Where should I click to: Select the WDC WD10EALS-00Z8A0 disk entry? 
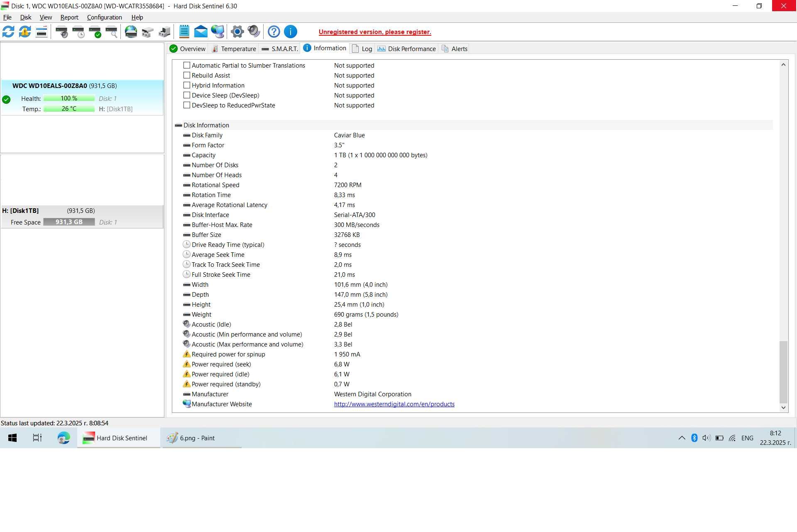click(x=82, y=97)
